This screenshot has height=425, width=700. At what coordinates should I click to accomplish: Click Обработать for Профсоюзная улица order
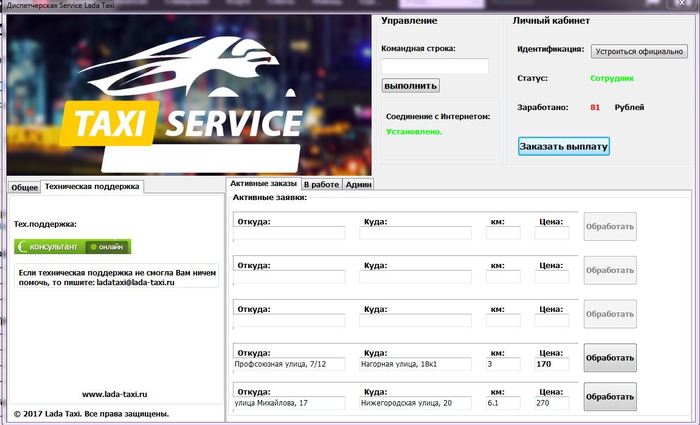pos(610,358)
